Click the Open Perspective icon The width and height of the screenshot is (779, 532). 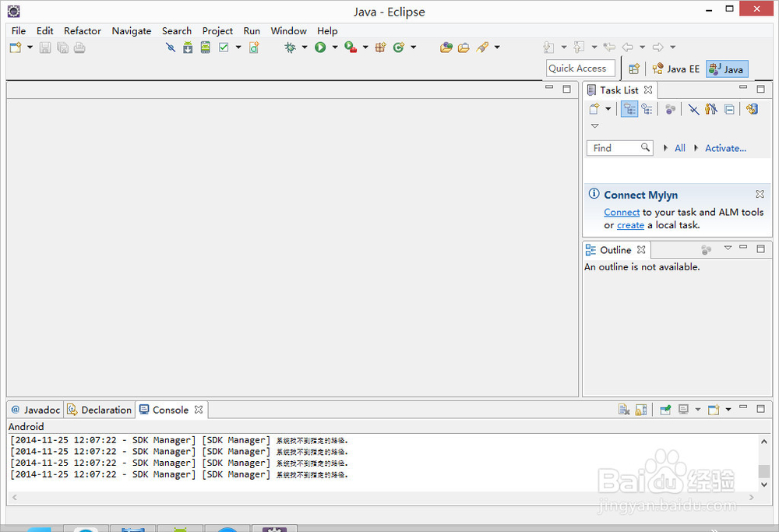[634, 69]
